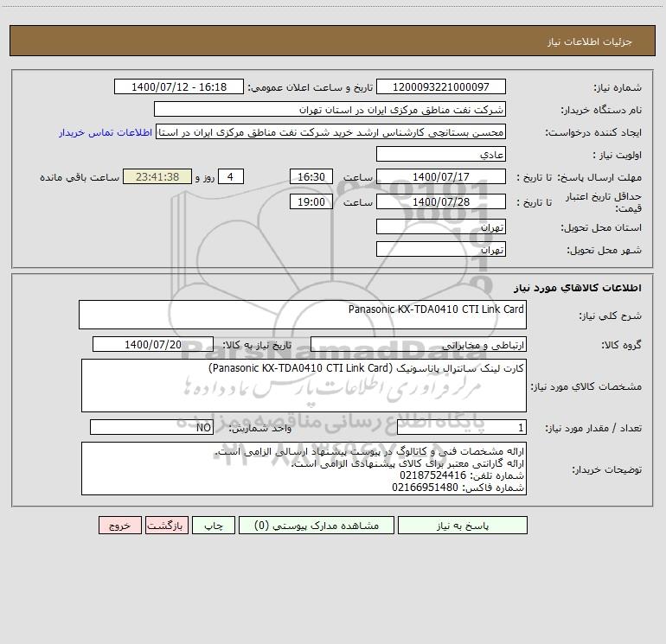666x644 pixels.
Task: Open 'مشاهده مدارک پیوستی (0)' attachments button
Action: point(317,525)
